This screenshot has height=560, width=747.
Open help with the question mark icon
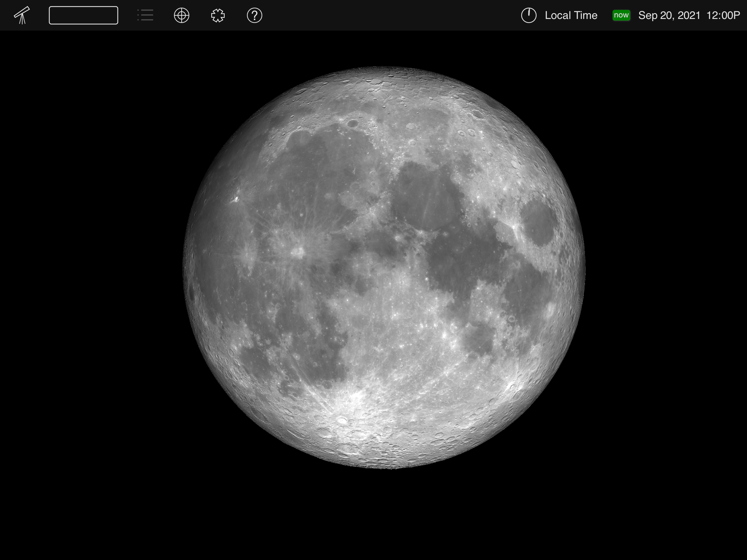(x=254, y=15)
